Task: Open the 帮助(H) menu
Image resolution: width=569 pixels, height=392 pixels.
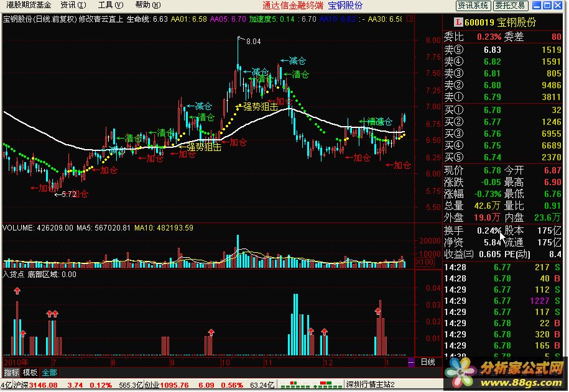Action: click(148, 5)
